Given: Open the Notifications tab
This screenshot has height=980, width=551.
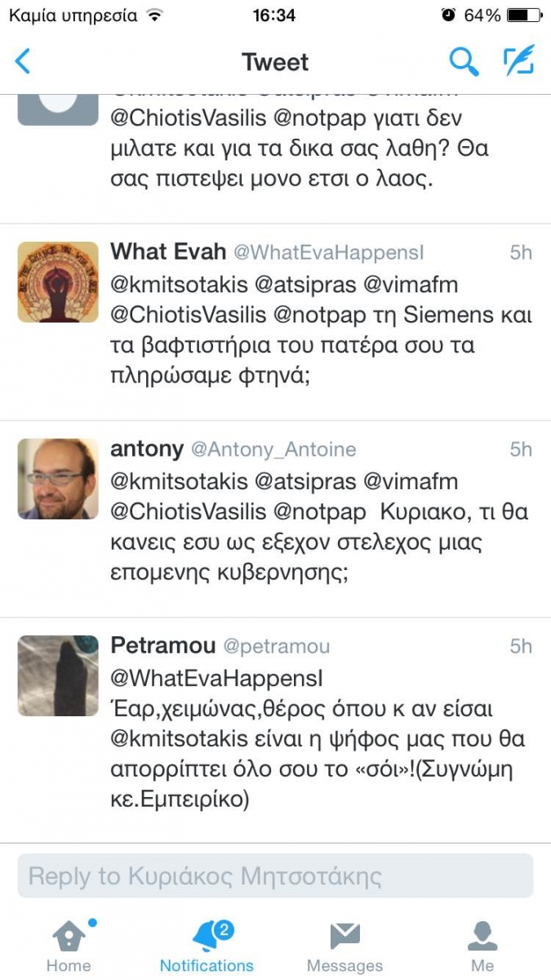Looking at the screenshot, I should (x=207, y=946).
